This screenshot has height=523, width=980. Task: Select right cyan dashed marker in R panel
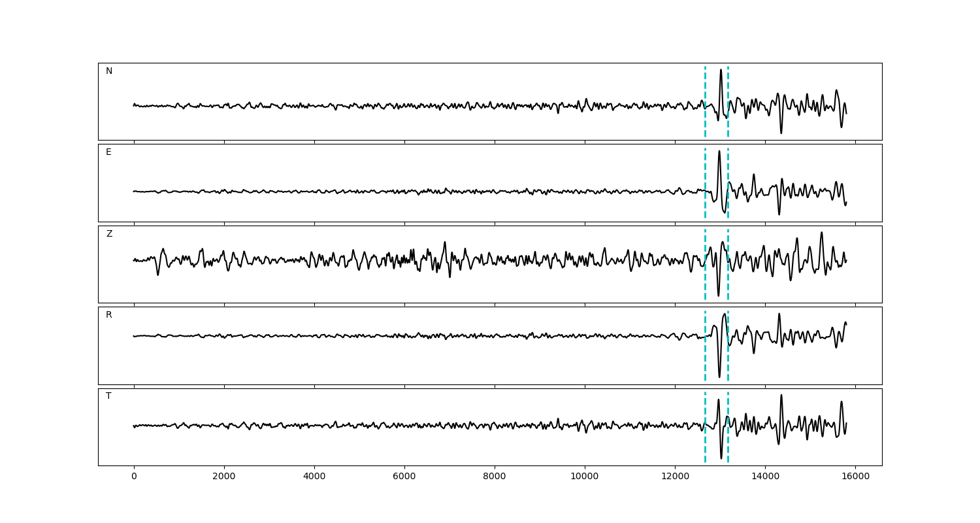coord(728,360)
